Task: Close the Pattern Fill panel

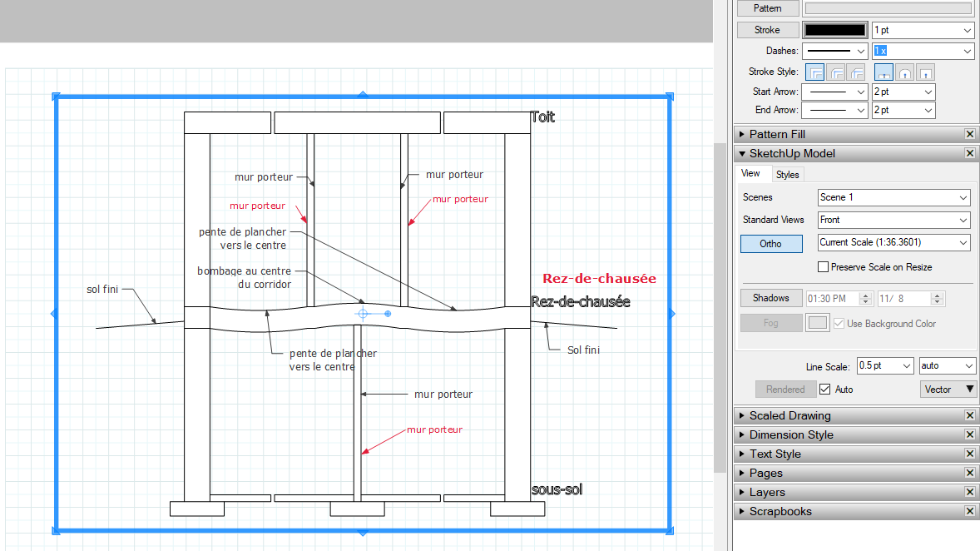Action: pyautogui.click(x=970, y=133)
